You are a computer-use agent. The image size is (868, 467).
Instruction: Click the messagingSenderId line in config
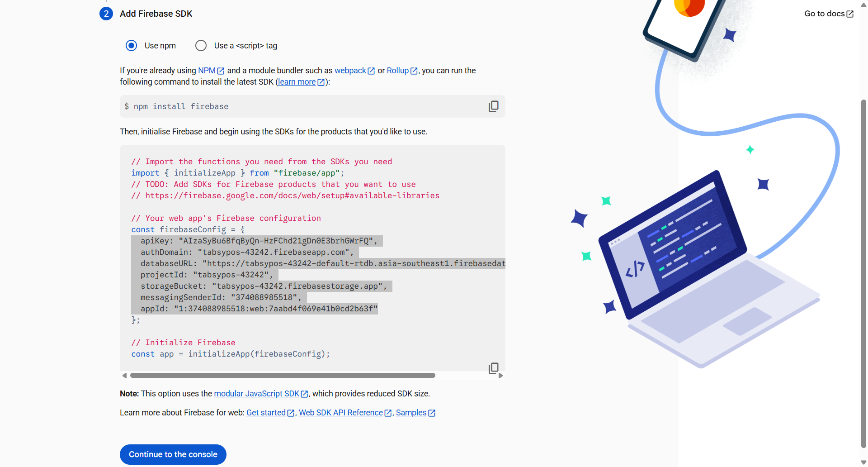[x=221, y=297]
